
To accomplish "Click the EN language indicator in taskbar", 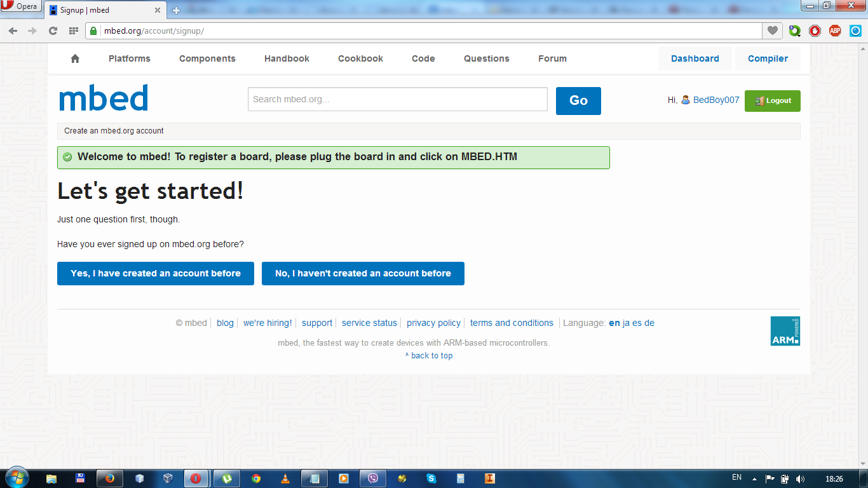I will tap(736, 477).
